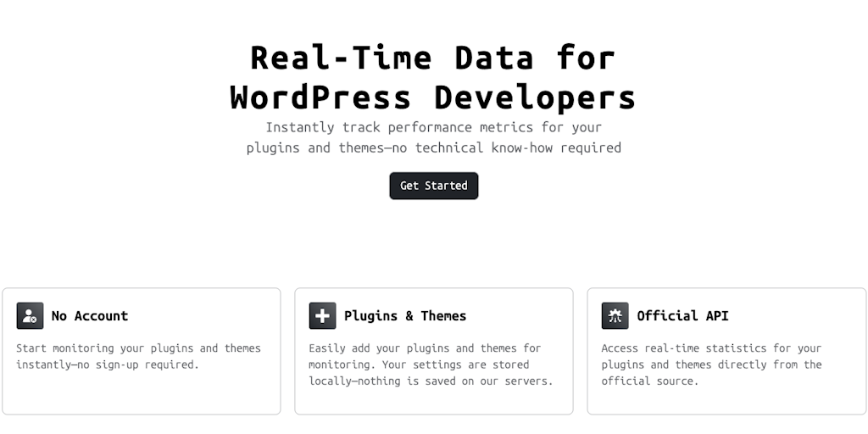The height and width of the screenshot is (434, 868).
Task: Click the Plugins & Themes plus icon
Action: (322, 315)
